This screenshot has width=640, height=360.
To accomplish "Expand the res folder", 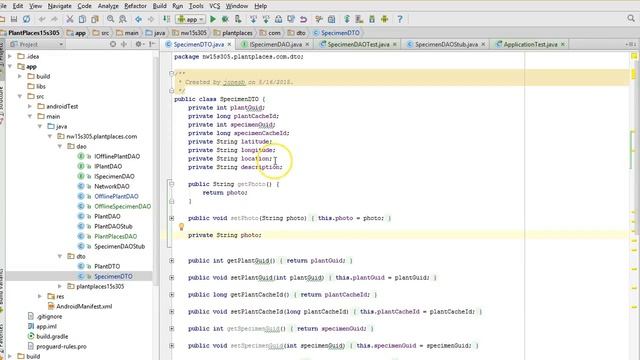I will click(x=40, y=296).
